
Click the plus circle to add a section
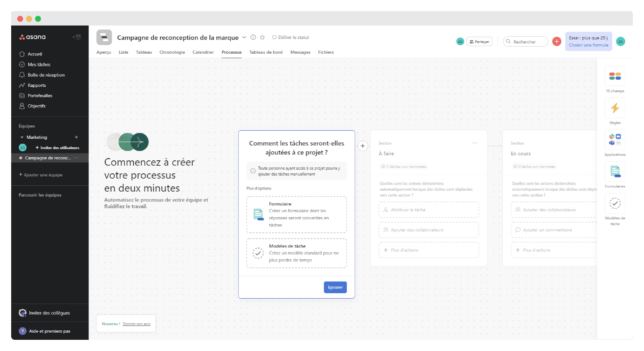(x=363, y=146)
